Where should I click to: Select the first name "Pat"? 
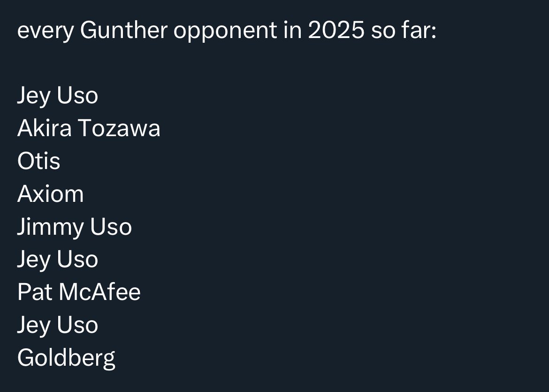34,292
